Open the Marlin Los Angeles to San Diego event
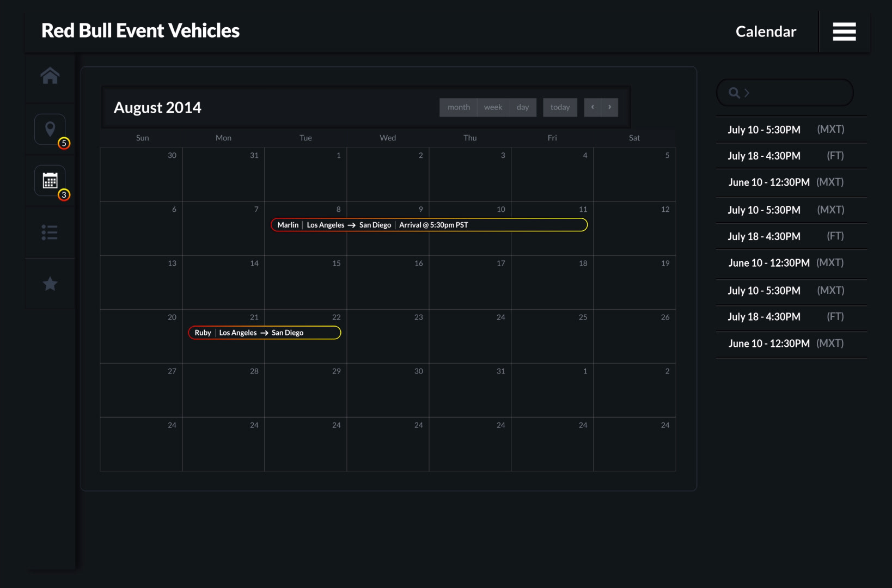This screenshot has width=892, height=588. pyautogui.click(x=429, y=225)
